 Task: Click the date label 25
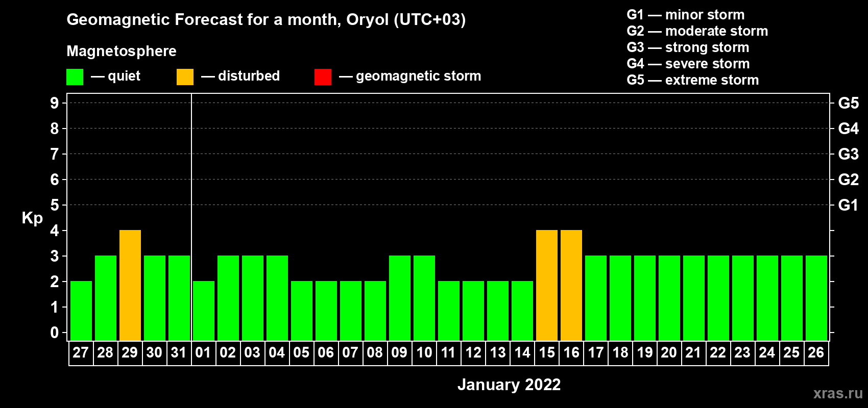pyautogui.click(x=791, y=353)
